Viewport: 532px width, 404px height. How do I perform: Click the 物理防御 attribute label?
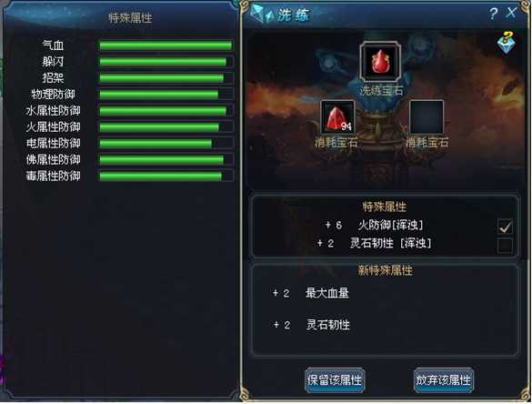tap(54, 95)
